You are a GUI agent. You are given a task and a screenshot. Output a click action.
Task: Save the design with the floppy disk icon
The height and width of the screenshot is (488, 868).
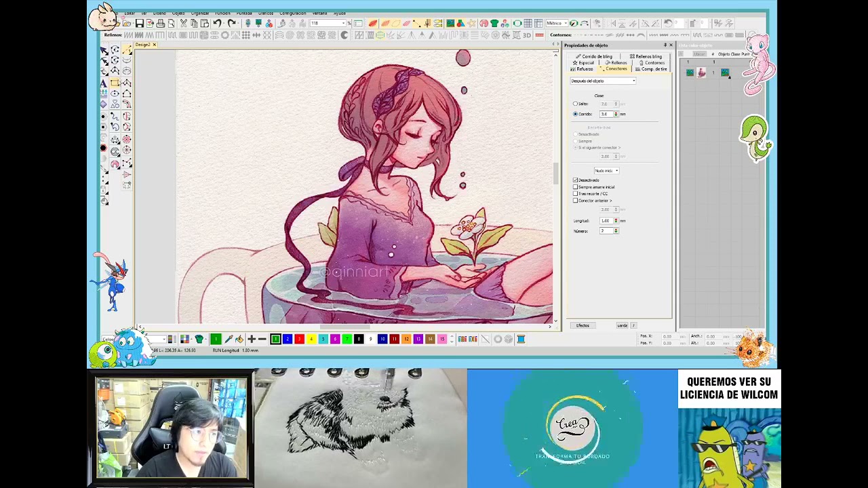pos(139,24)
